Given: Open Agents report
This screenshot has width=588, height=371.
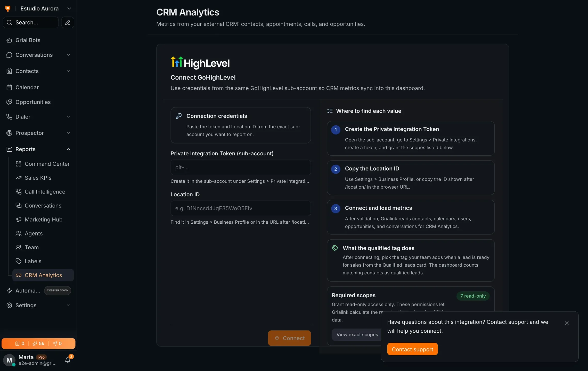Looking at the screenshot, I should click(x=43, y=233).
